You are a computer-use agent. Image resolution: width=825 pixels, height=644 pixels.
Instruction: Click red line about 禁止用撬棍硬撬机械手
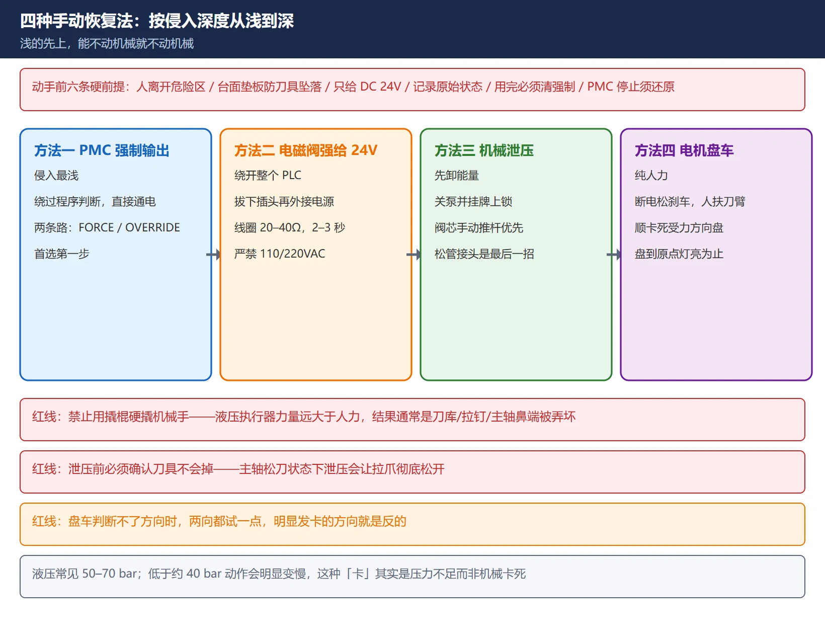tap(304, 417)
